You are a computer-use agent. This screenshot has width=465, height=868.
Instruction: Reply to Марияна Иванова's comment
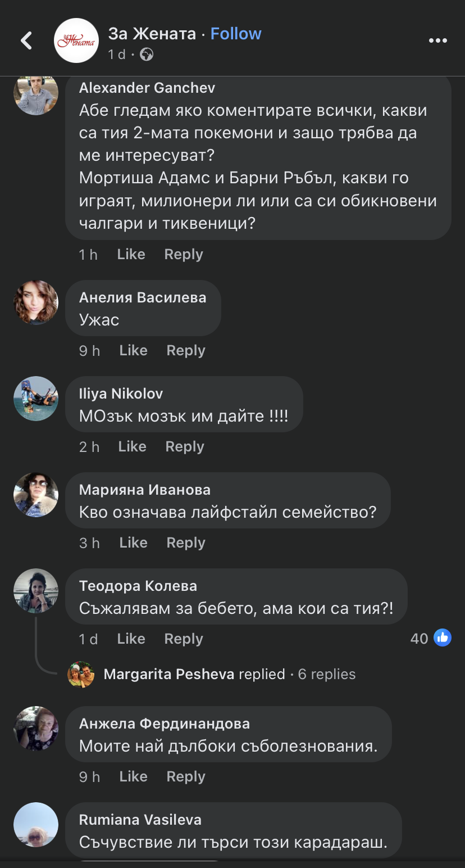coord(186,542)
